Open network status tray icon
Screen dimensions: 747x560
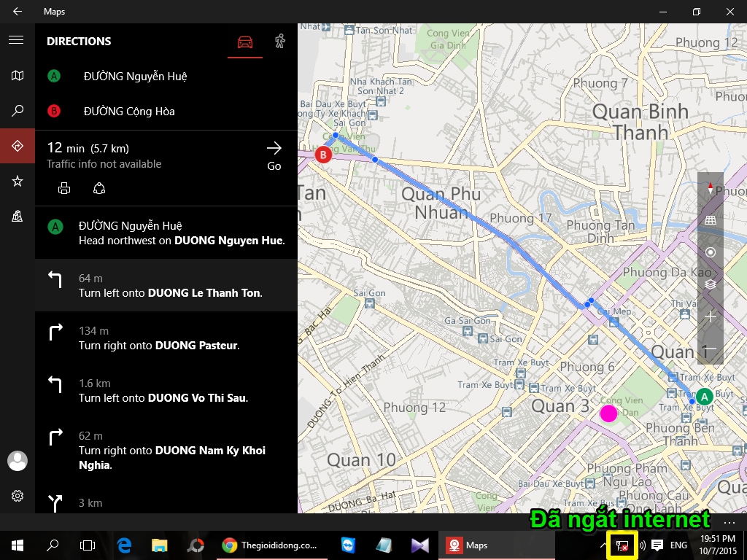622,545
